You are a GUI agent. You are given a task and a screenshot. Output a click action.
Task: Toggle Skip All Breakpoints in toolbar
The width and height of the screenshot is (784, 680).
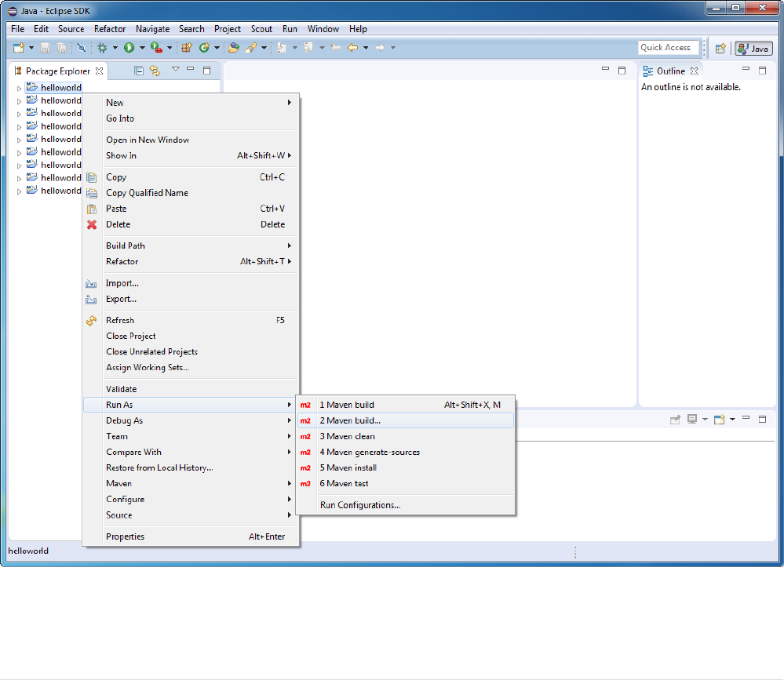tap(81, 48)
